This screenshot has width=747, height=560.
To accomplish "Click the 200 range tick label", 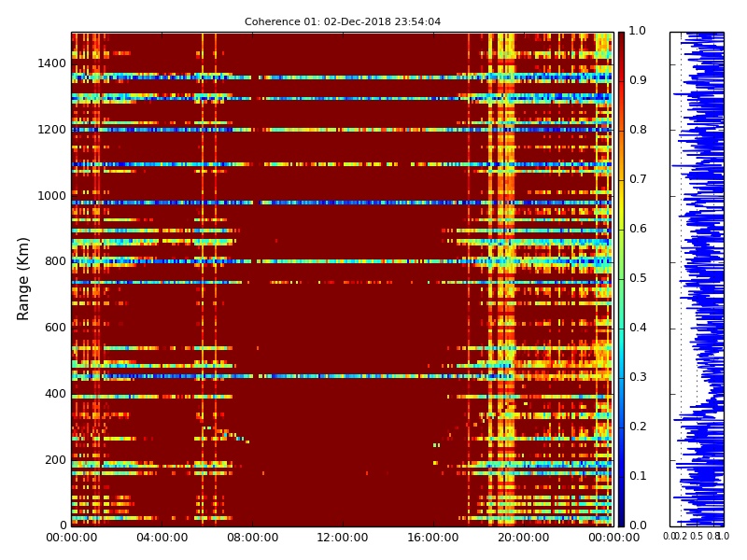I will pyautogui.click(x=54, y=459).
